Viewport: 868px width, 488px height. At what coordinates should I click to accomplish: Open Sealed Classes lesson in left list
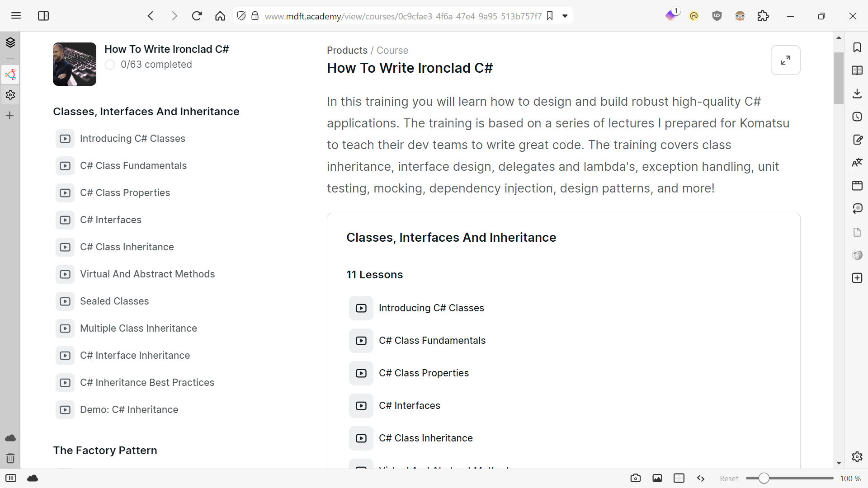pyautogui.click(x=114, y=301)
